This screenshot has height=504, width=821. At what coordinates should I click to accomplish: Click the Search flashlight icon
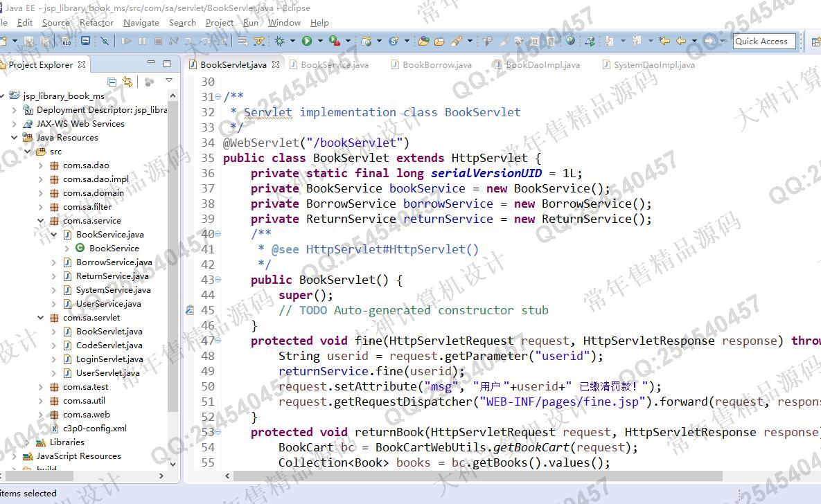pyautogui.click(x=456, y=41)
